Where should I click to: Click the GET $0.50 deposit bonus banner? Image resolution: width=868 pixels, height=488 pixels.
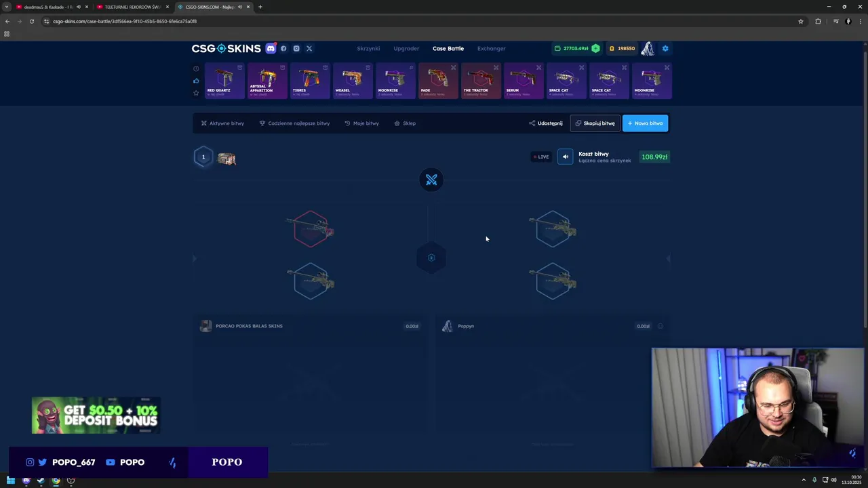(96, 415)
